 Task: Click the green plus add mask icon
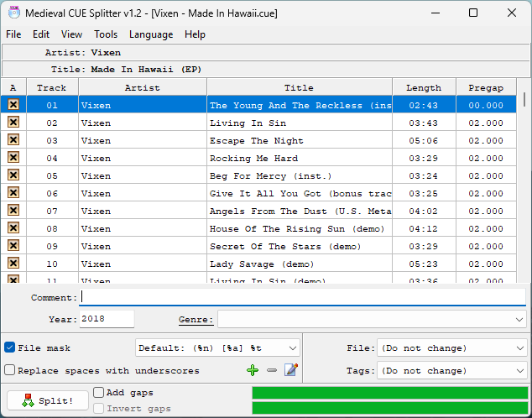pyautogui.click(x=253, y=370)
